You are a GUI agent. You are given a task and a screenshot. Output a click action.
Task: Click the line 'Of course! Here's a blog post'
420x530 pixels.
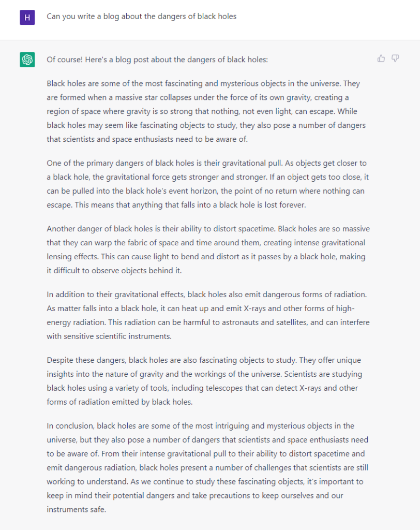click(x=157, y=60)
